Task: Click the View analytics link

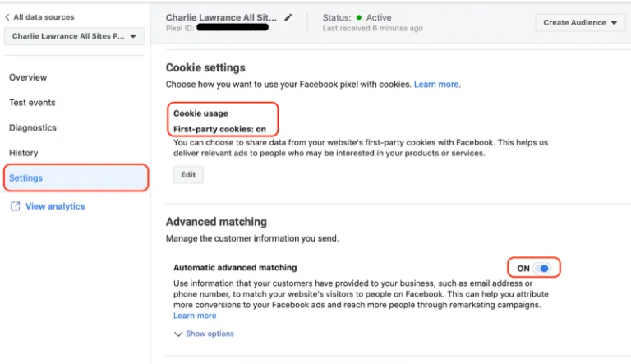Action: point(55,206)
